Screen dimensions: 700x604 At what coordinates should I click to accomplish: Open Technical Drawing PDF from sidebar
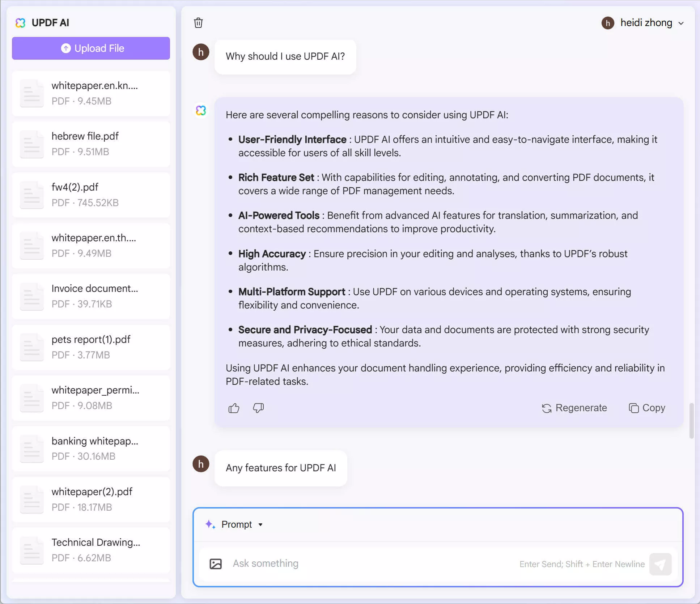pos(90,550)
